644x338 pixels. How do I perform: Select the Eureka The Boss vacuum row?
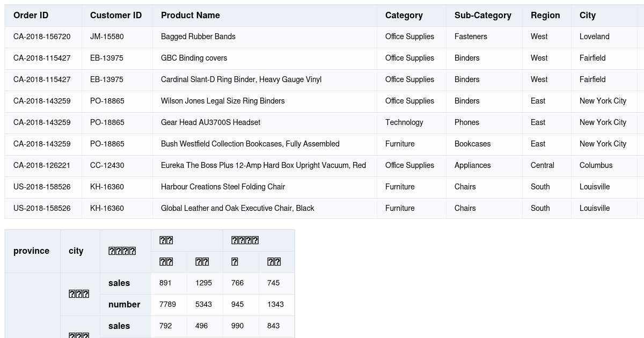[263, 165]
